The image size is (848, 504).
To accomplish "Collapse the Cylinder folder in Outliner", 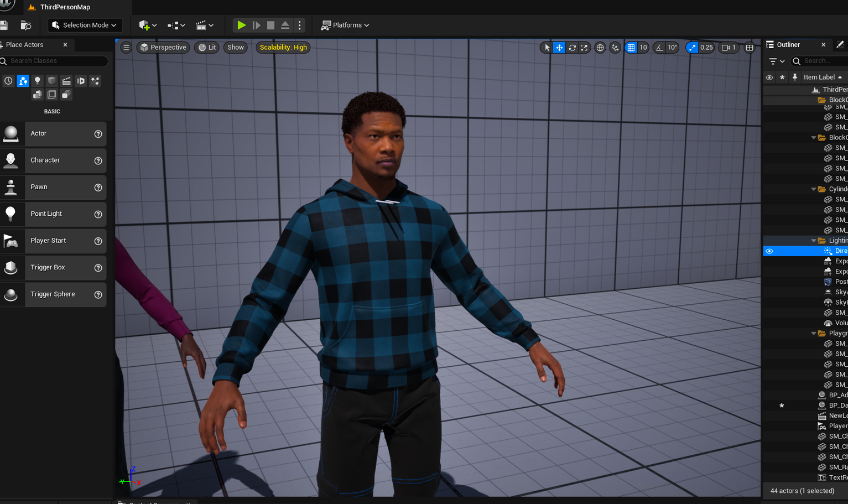I will 813,189.
